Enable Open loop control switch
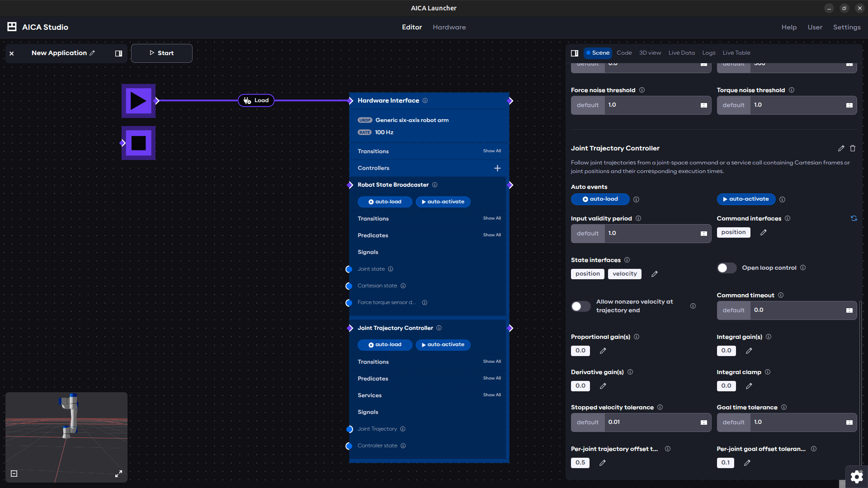The image size is (868, 488). [726, 268]
